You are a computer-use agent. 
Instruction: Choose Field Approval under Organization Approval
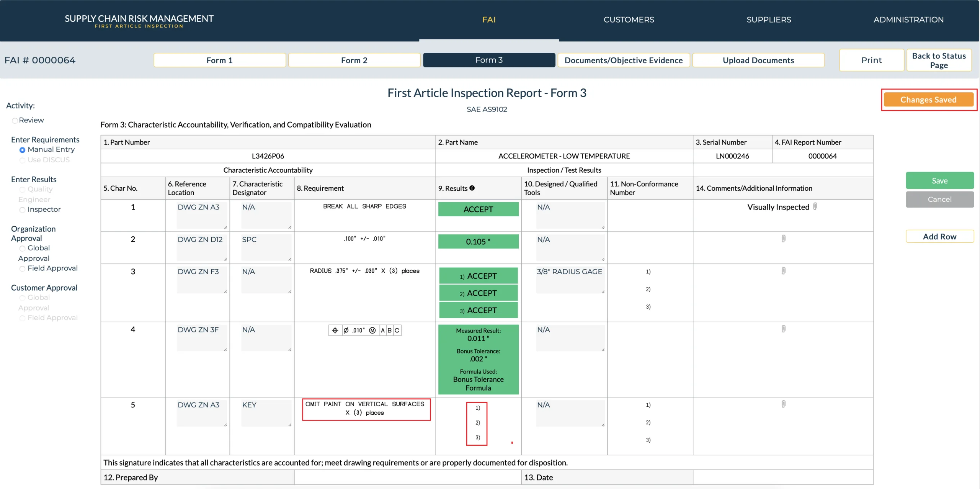22,269
